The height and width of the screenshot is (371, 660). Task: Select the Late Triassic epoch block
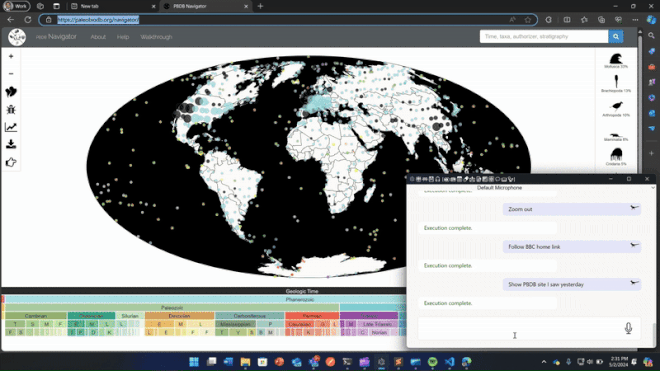point(377,324)
